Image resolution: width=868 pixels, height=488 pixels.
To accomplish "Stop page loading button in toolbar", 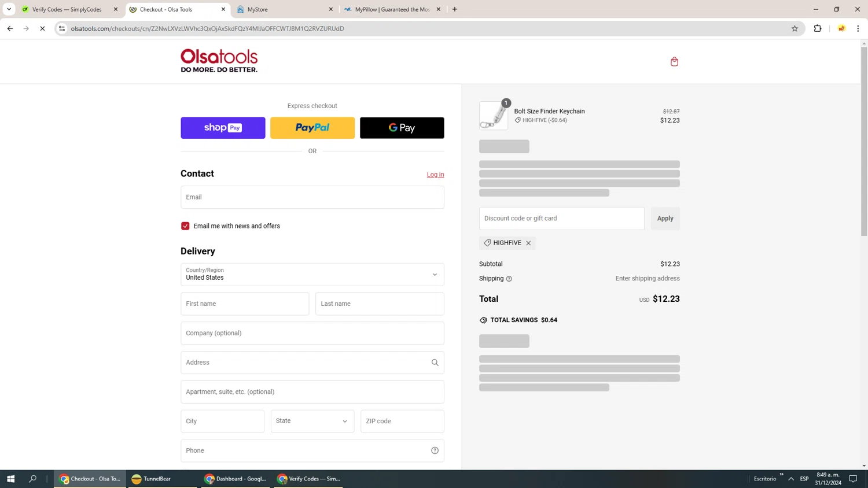I will 42,28.
